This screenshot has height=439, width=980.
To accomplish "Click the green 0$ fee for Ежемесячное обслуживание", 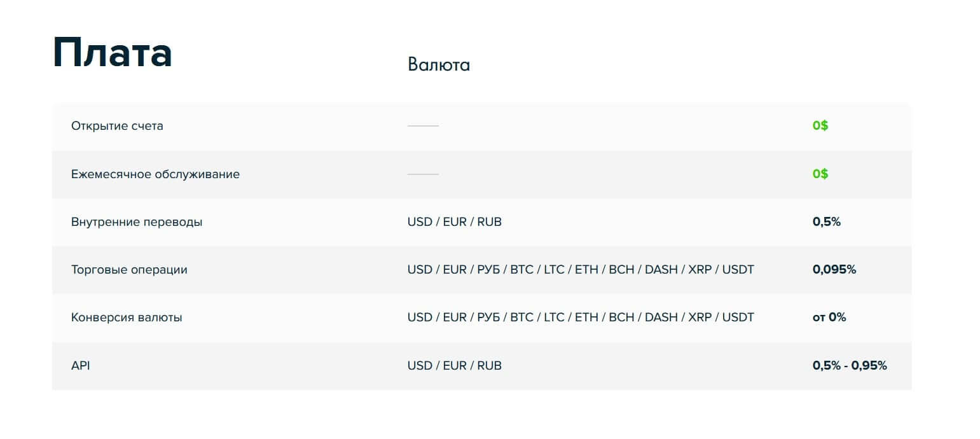I will [x=820, y=174].
